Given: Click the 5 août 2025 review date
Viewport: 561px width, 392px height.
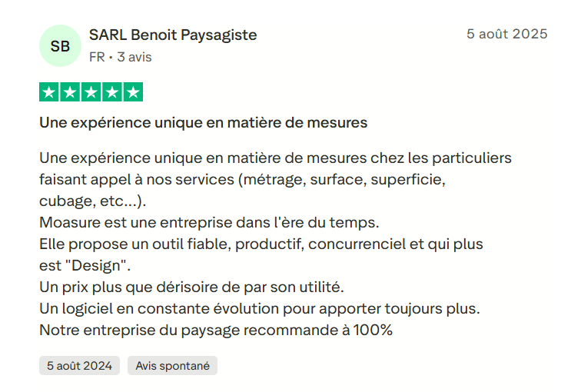Looking at the screenshot, I should [x=506, y=34].
